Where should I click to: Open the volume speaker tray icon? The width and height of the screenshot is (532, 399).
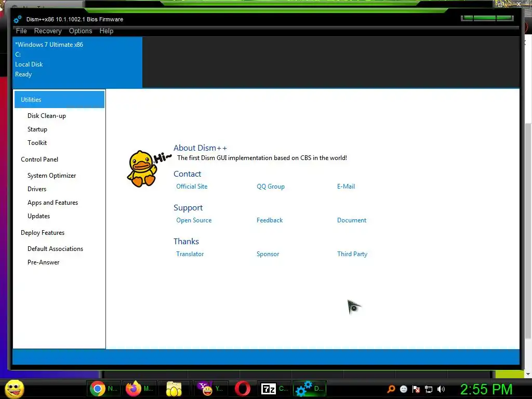441,389
